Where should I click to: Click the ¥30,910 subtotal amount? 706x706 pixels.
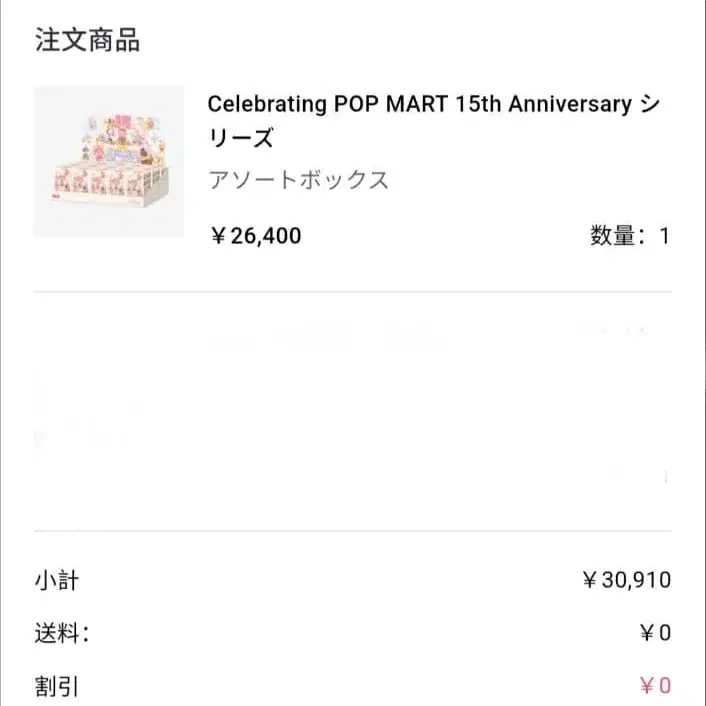tap(626, 580)
